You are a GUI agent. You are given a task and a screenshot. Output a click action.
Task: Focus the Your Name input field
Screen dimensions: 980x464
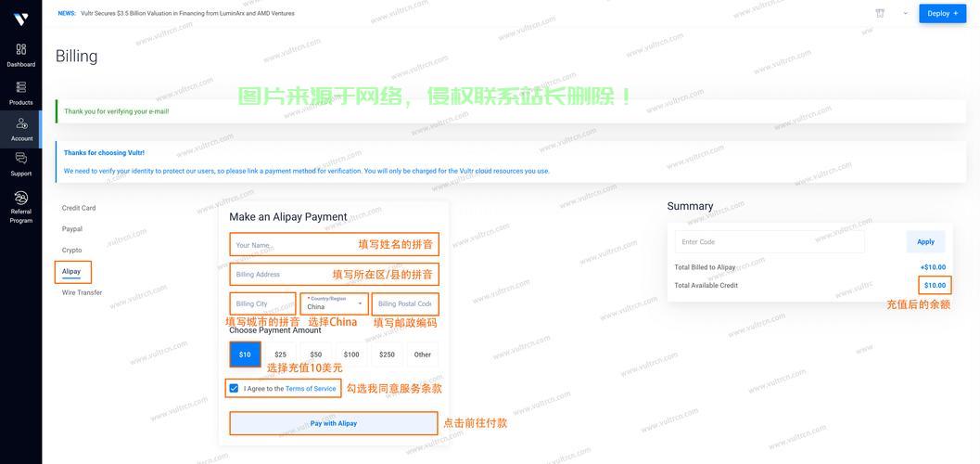click(335, 244)
